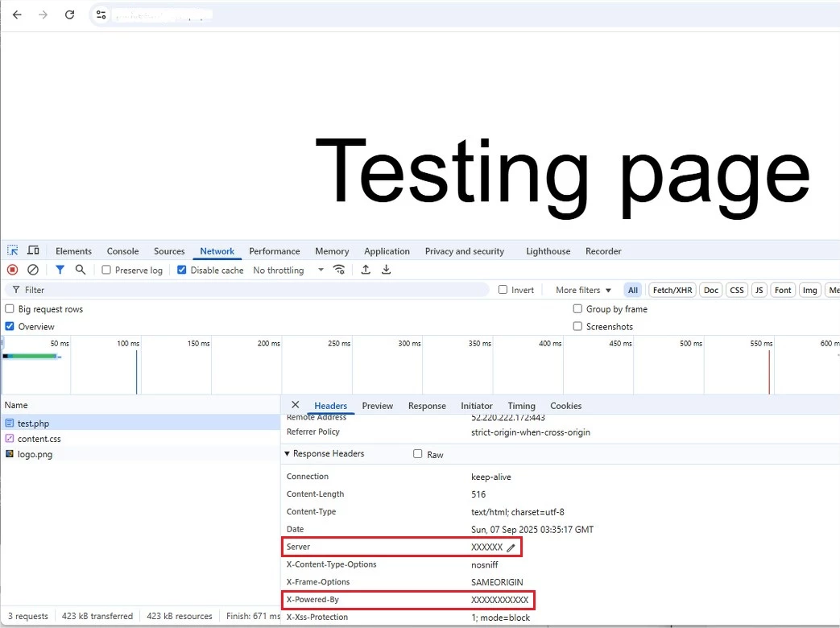Viewport: 840px width, 628px height.
Task: Select the green request bar in overview
Action: [x=32, y=356]
